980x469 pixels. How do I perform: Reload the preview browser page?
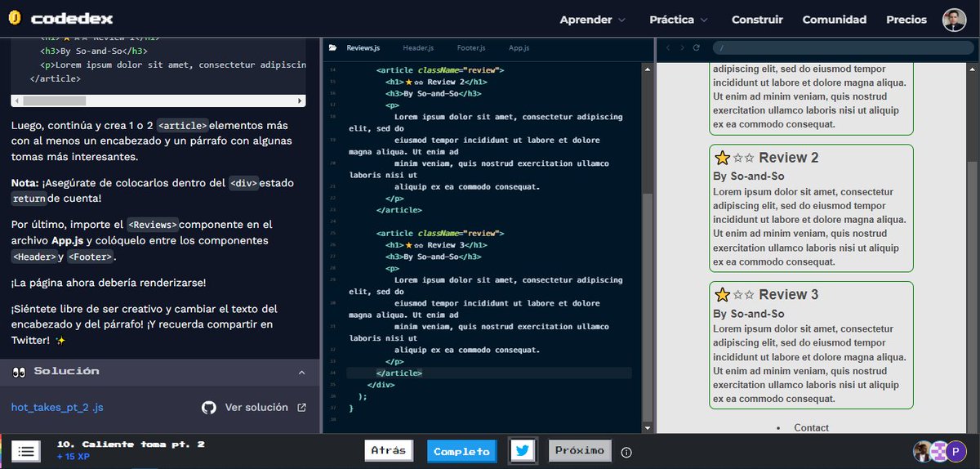pyautogui.click(x=697, y=48)
